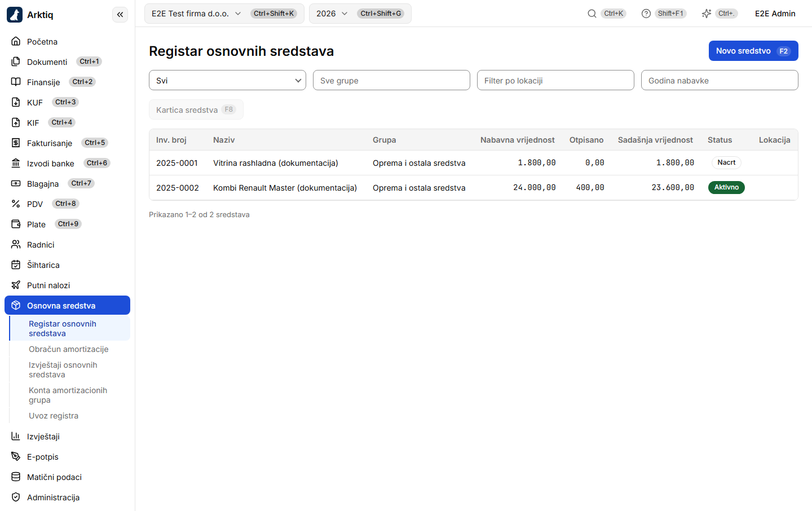Image resolution: width=812 pixels, height=511 pixels.
Task: Collapse the sidebar with the double-chevron icon
Action: pyautogui.click(x=120, y=15)
